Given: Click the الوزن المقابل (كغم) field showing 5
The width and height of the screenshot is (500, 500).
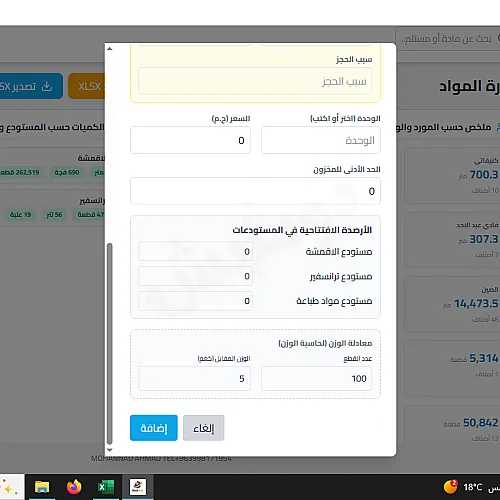Looking at the screenshot, I should pyautogui.click(x=194, y=378).
